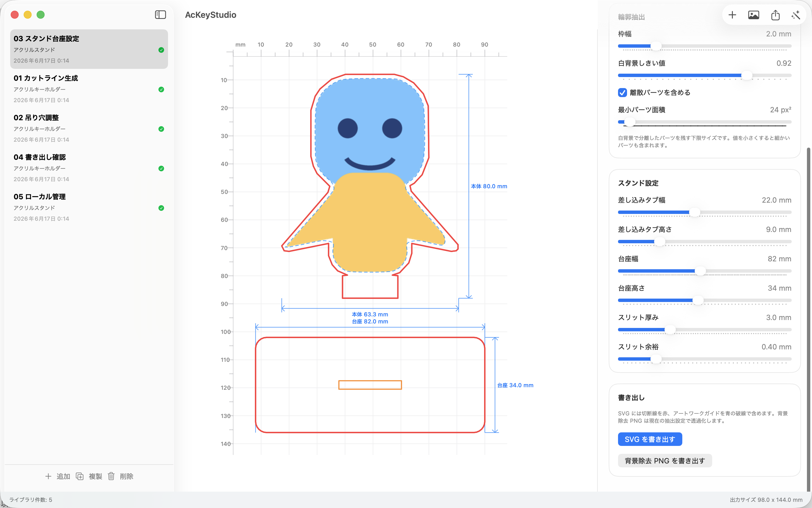Viewport: 812px width, 508px height.
Task: Click the plus add toolbar icon
Action: point(732,15)
